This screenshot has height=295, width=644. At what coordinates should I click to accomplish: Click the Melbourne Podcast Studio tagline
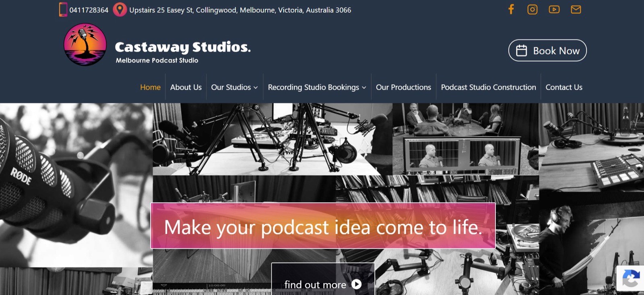pos(157,60)
